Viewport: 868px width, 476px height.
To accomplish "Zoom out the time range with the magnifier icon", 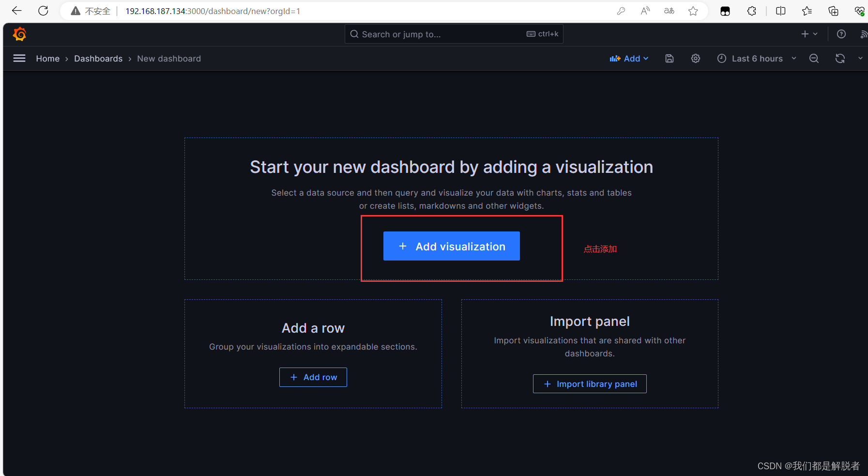I will (814, 58).
